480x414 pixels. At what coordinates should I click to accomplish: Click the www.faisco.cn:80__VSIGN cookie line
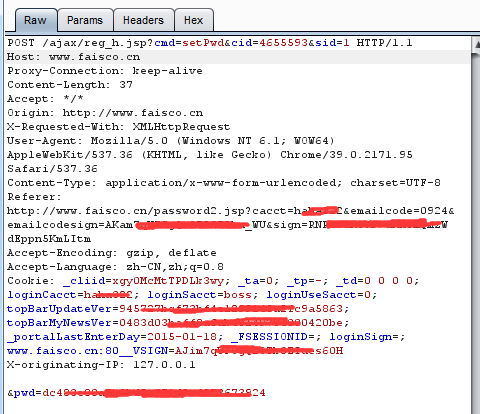pyautogui.click(x=175, y=351)
